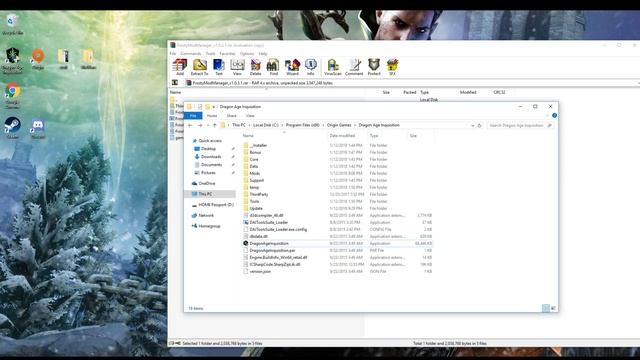The height and width of the screenshot is (360, 640).
Task: Select the ThirdParty folder
Action: click(x=259, y=195)
